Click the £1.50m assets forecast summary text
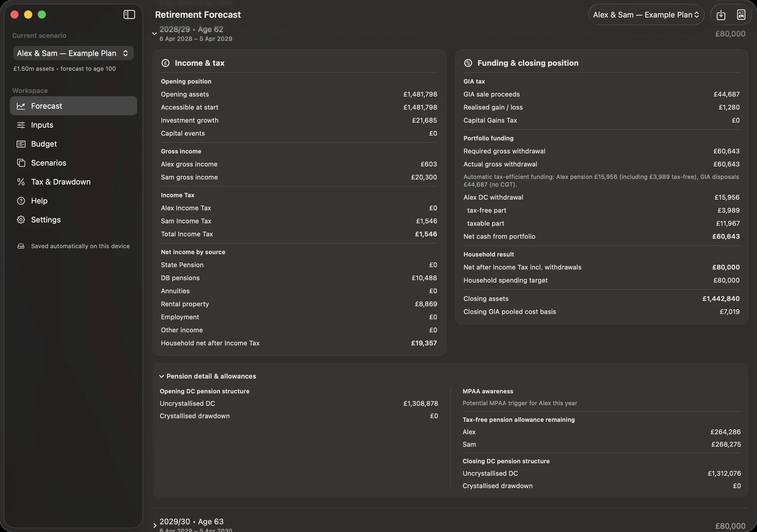The height and width of the screenshot is (532, 757). (65, 69)
